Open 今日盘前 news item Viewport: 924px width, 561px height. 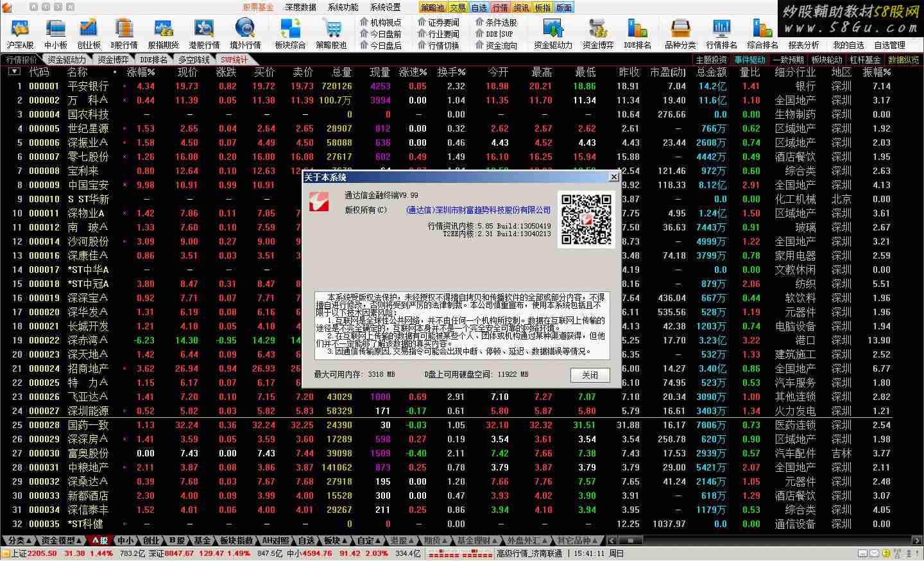pos(381,34)
